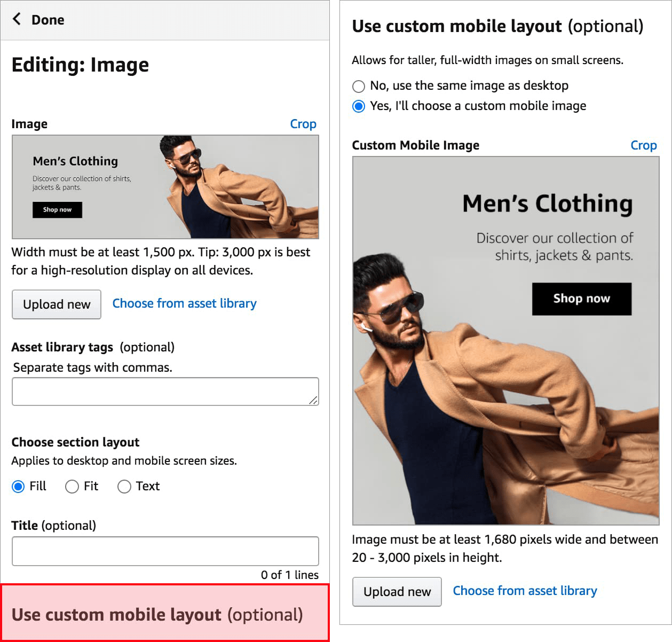Click the Done label in header
672x642 pixels.
tap(48, 20)
